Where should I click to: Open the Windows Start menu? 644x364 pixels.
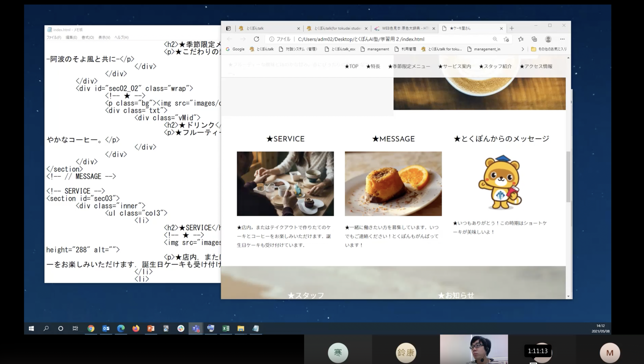click(x=31, y=328)
